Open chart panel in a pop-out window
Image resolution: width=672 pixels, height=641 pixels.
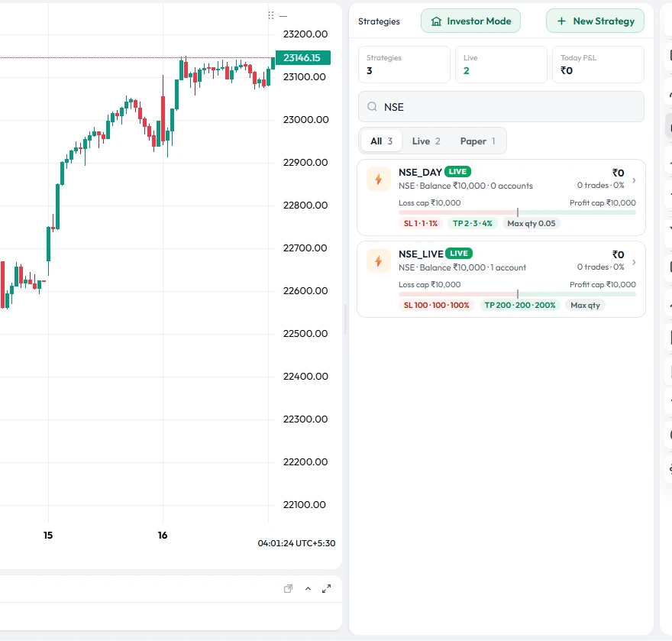[289, 589]
